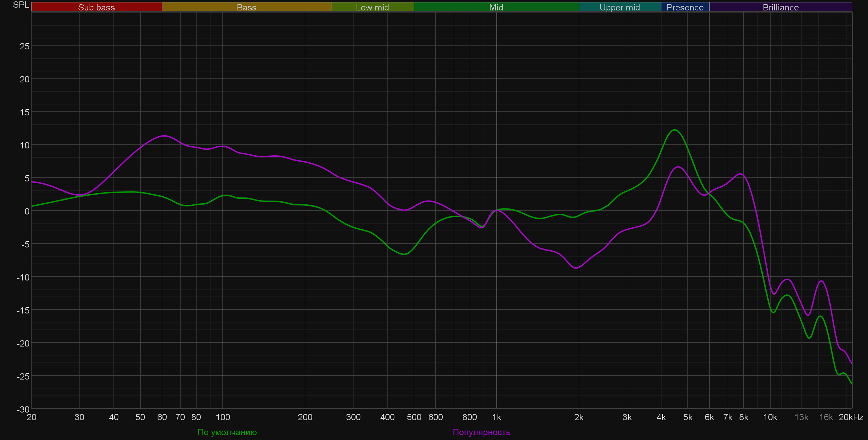
Task: Click the 1k frequency axis label
Action: coord(496,417)
